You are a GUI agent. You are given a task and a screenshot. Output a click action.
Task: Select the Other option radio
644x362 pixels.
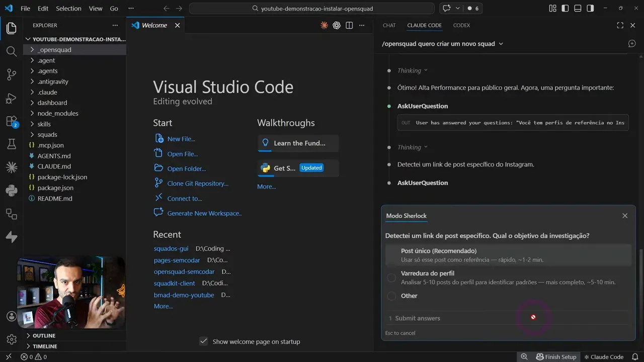click(391, 296)
